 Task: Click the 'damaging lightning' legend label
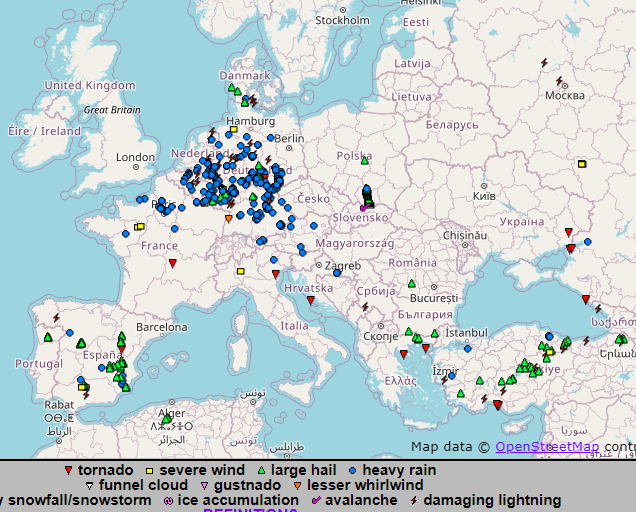(x=492, y=501)
